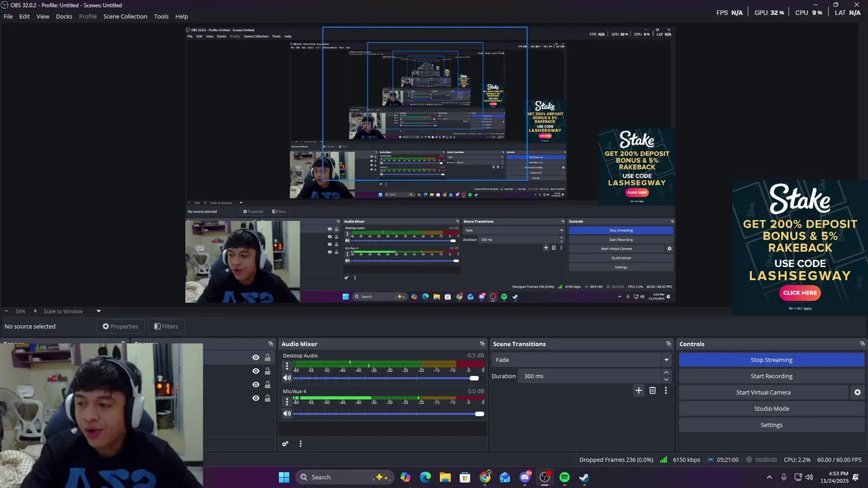Open transition properties three-dot icon
The height and width of the screenshot is (488, 868).
click(666, 390)
